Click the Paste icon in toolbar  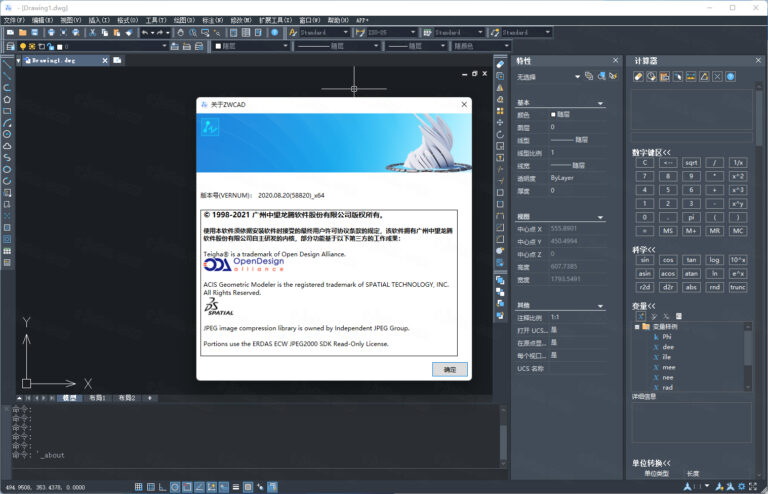[x=117, y=32]
